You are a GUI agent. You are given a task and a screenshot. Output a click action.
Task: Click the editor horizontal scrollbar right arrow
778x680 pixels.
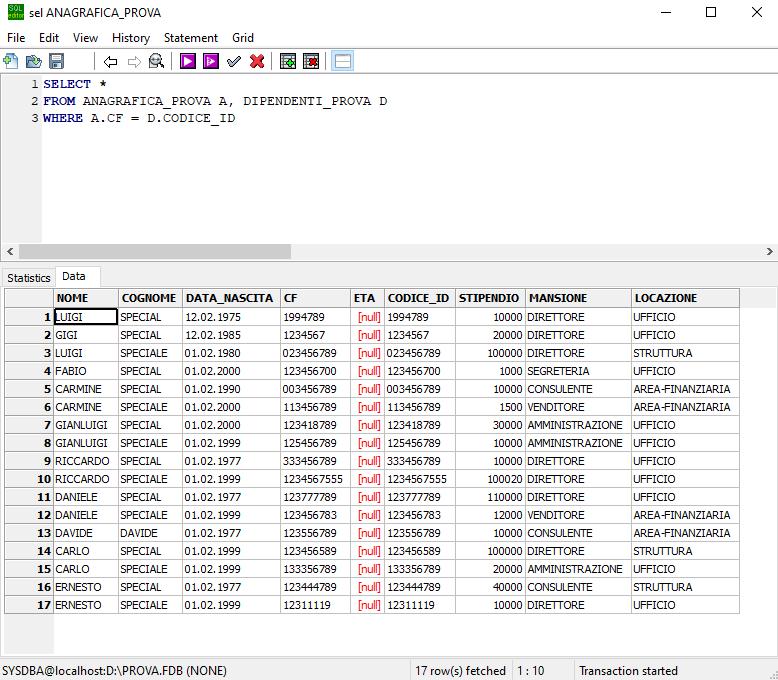tap(769, 252)
